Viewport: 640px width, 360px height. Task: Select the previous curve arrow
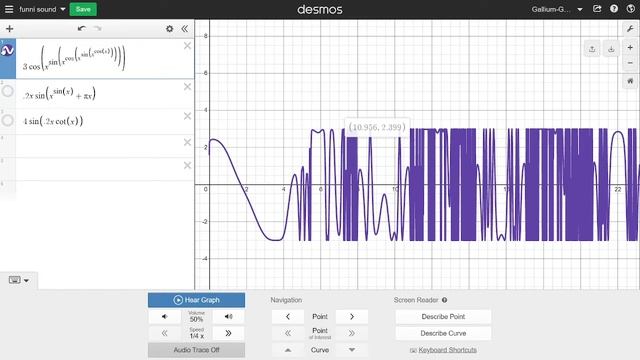tap(288, 350)
